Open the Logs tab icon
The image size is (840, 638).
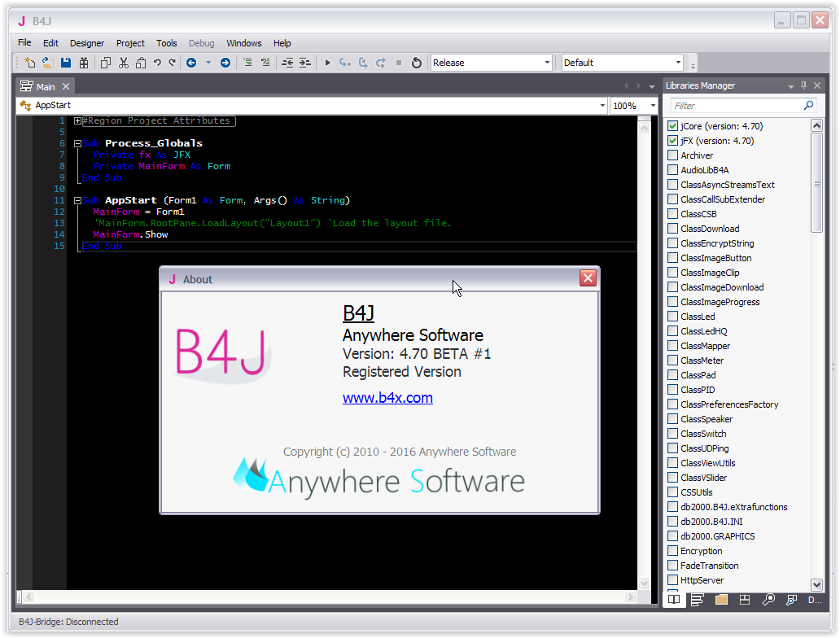click(x=745, y=600)
